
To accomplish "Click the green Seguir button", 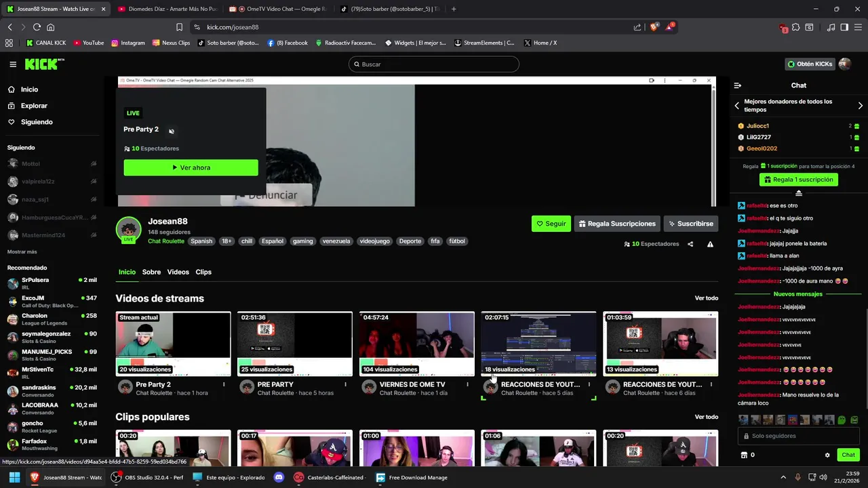I will 551,224.
